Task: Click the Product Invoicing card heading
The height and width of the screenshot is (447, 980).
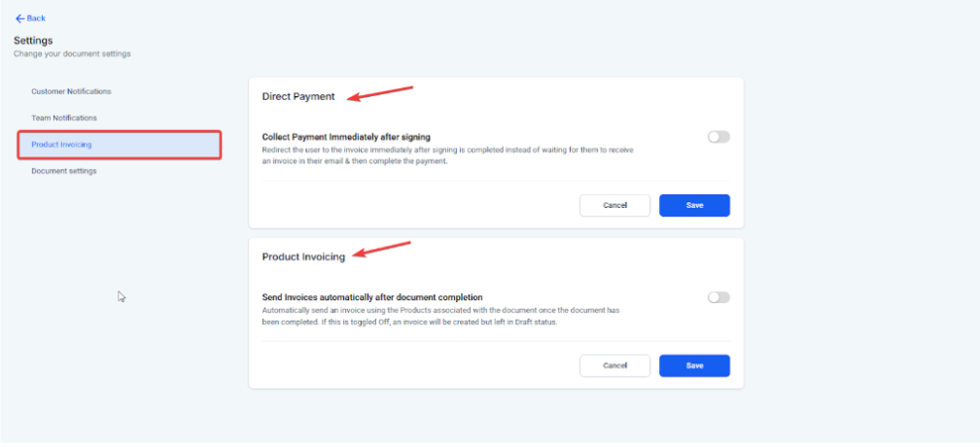Action: [x=303, y=258]
